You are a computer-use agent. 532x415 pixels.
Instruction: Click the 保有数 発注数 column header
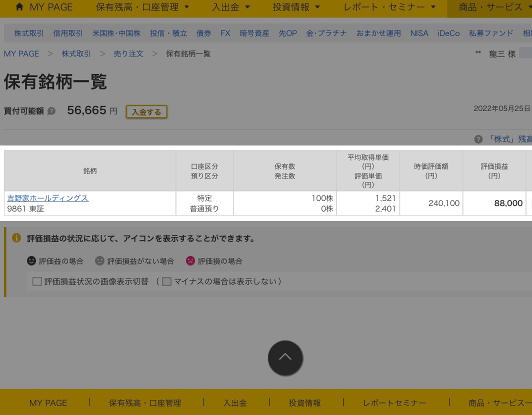pos(285,170)
